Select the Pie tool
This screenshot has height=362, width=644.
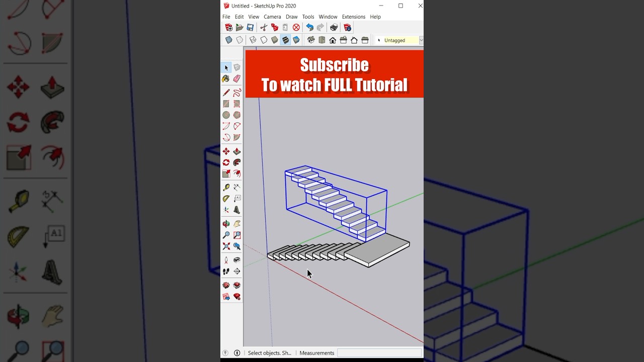[x=237, y=137]
